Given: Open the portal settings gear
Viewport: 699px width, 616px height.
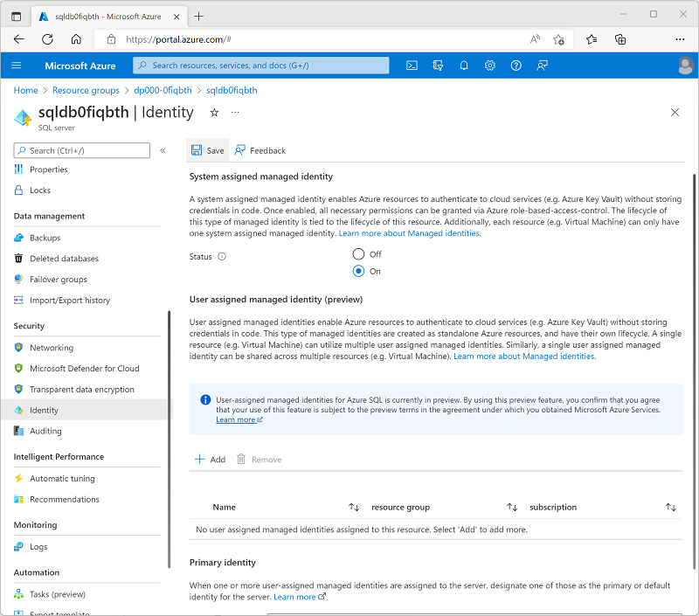Looking at the screenshot, I should (x=490, y=66).
